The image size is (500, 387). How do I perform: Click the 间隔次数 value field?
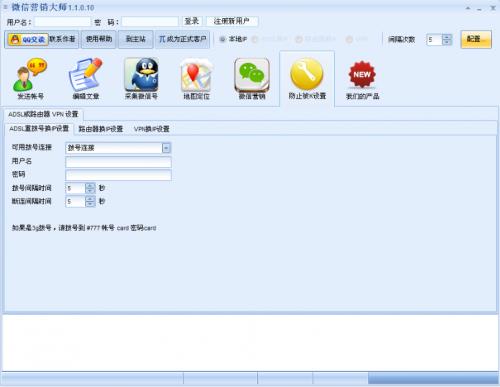click(x=434, y=40)
